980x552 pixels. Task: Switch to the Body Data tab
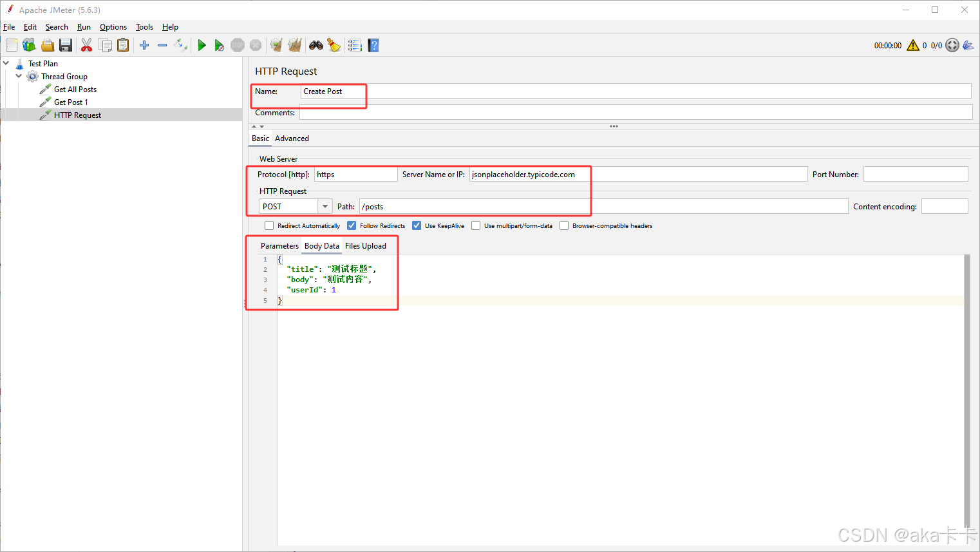(x=322, y=246)
